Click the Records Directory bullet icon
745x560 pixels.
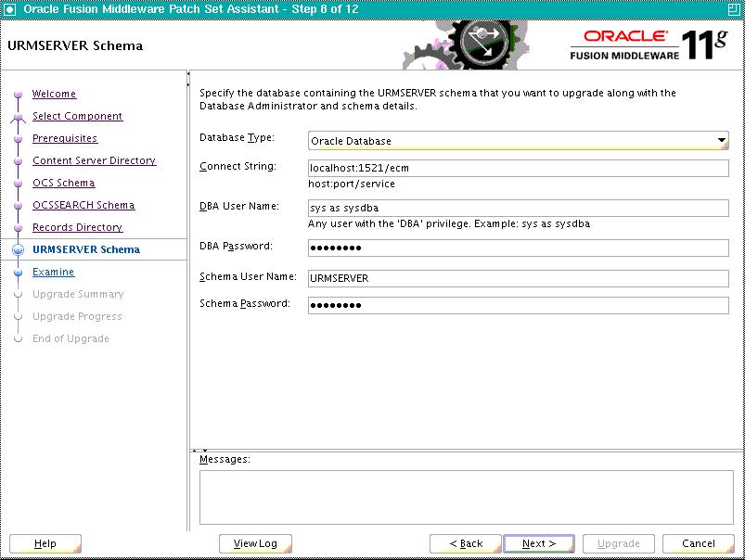(x=18, y=228)
